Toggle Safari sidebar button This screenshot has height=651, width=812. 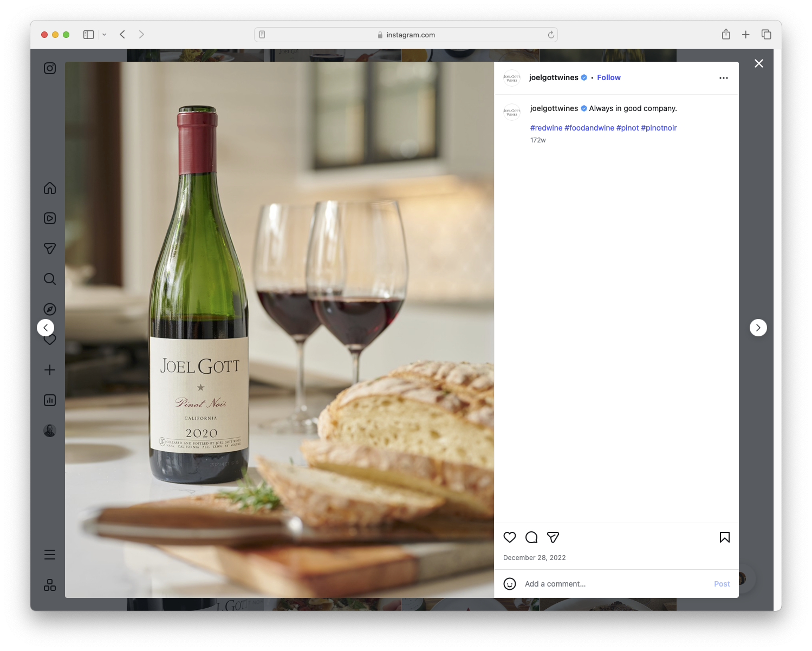tap(89, 35)
